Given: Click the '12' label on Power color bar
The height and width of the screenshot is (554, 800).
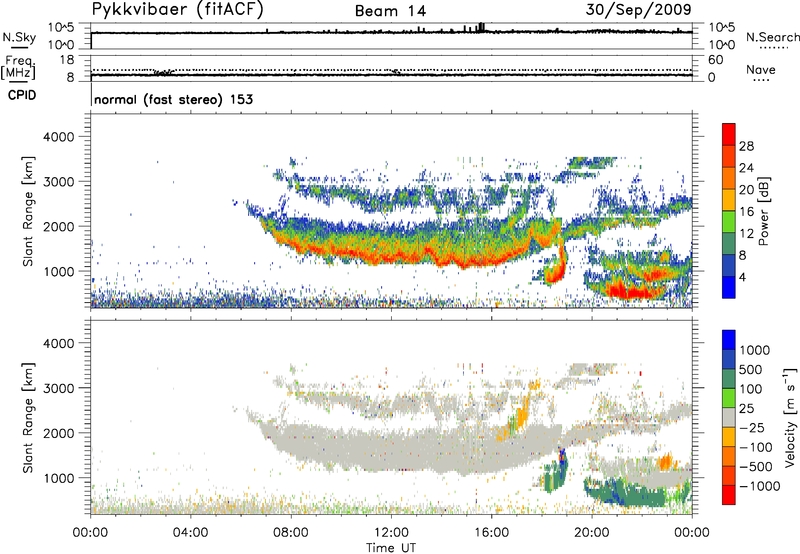Looking at the screenshot, I should pos(746,234).
